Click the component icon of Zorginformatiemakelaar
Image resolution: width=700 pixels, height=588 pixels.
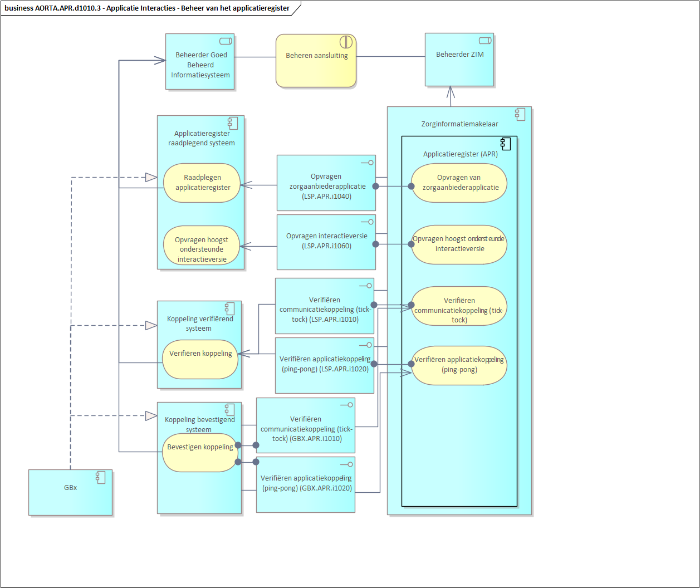tap(520, 115)
